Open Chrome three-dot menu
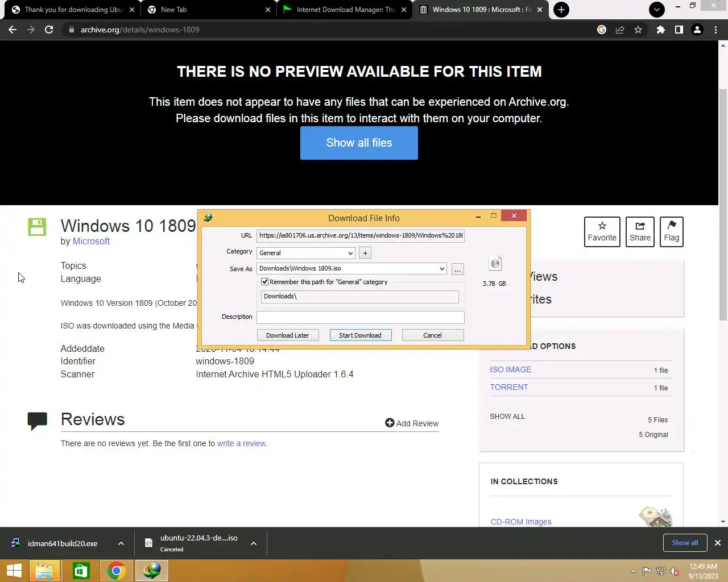Screen dimensions: 728x582 716,30
